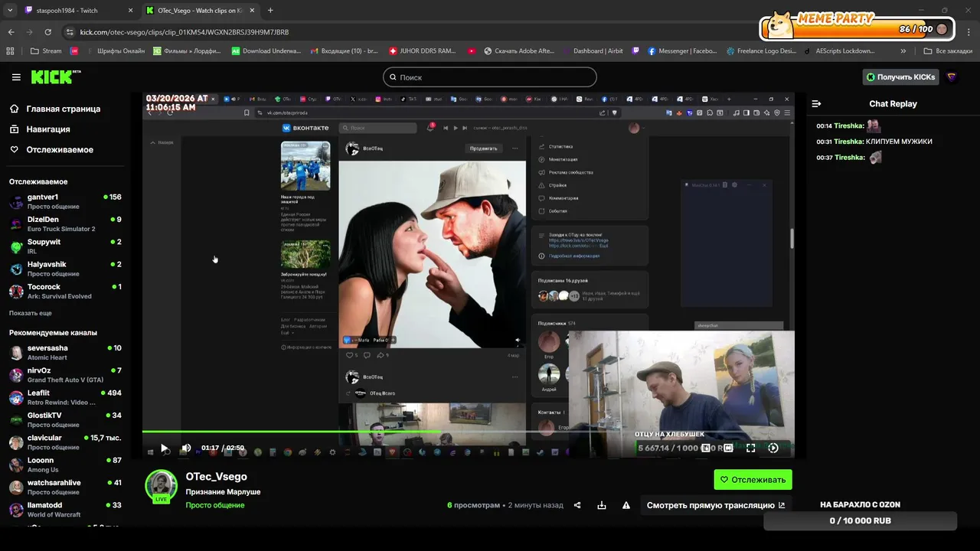Open the Messenger | Facebo... bookmark
This screenshot has height=551, width=980.
682,51
